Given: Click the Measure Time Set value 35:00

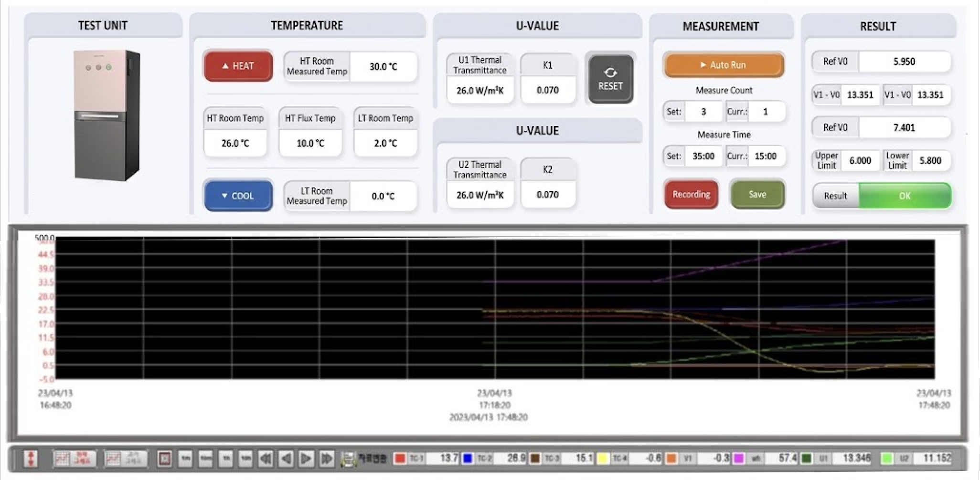Looking at the screenshot, I should click(x=703, y=156).
